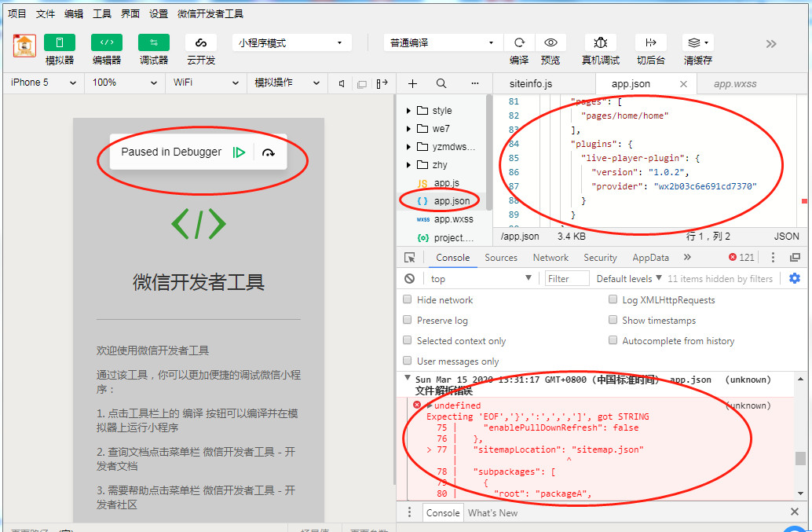Open DevTools kebab menu
Image resolution: width=812 pixels, height=532 pixels.
(x=774, y=258)
